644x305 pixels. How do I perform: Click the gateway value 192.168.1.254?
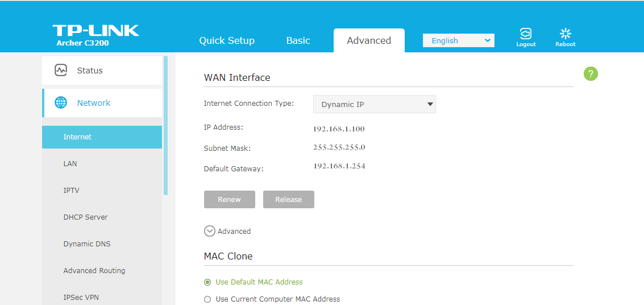pyautogui.click(x=339, y=166)
